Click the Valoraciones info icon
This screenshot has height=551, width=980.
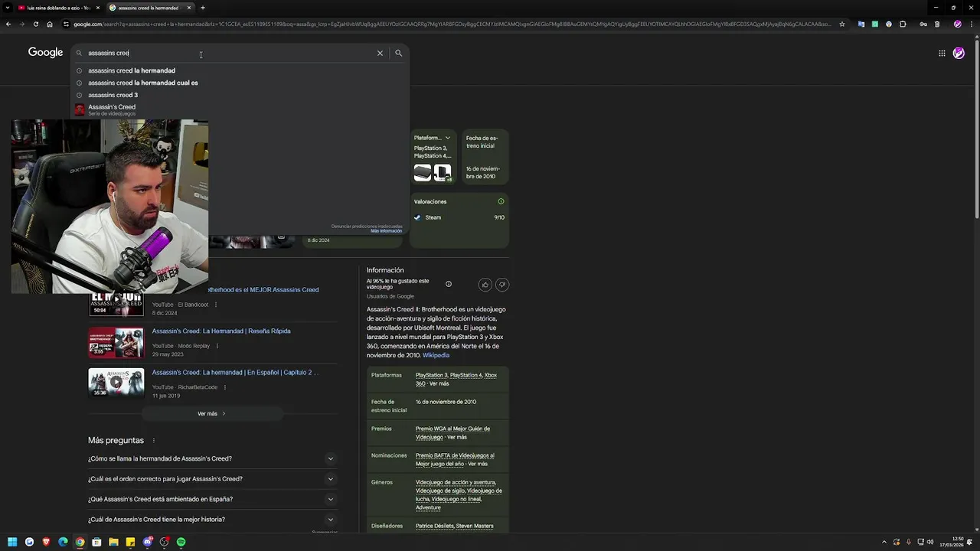pos(501,201)
